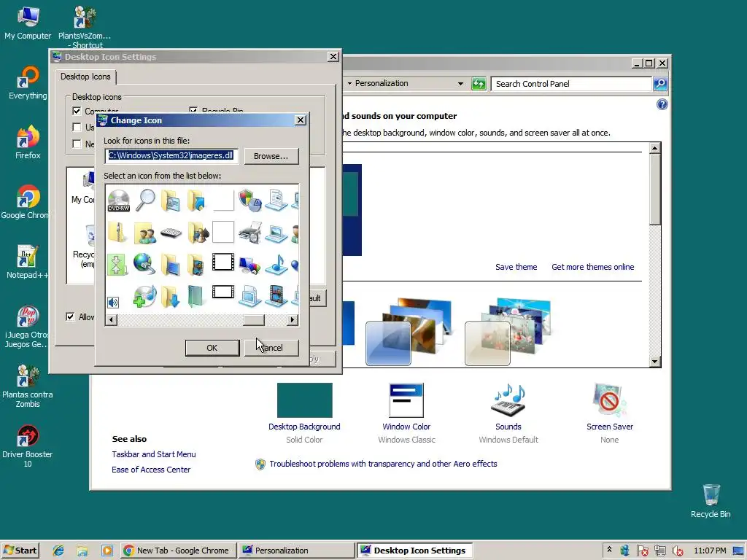This screenshot has width=747, height=560.
Task: Select the folder with monitor screen icon
Action: coord(171,265)
